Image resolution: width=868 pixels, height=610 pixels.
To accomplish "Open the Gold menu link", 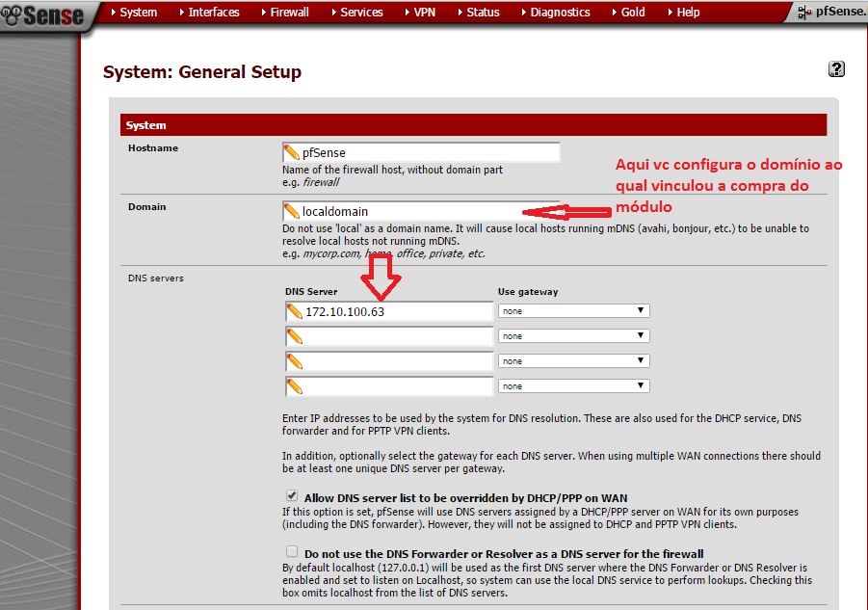I will click(x=632, y=13).
